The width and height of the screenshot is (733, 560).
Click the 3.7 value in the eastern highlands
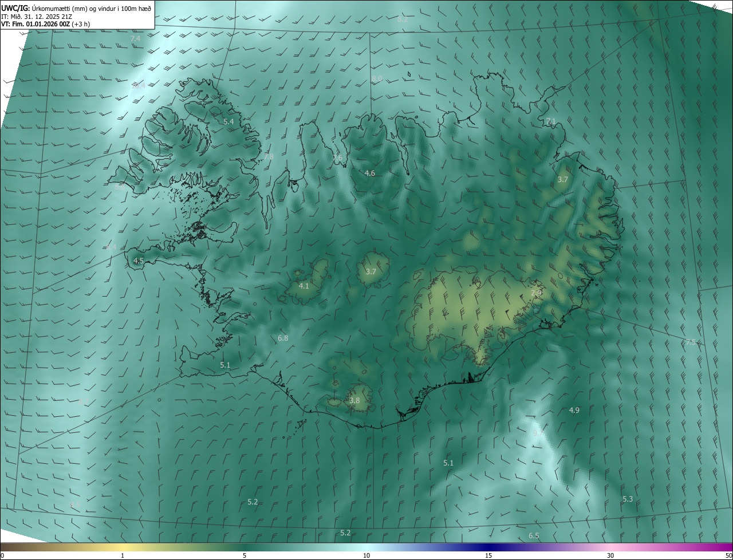(563, 179)
